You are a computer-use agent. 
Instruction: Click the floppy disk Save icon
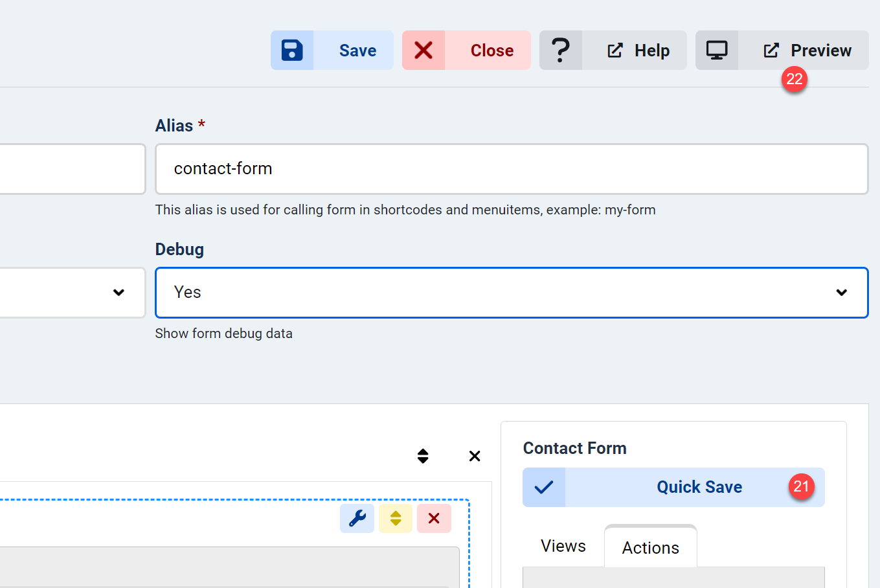coord(292,51)
